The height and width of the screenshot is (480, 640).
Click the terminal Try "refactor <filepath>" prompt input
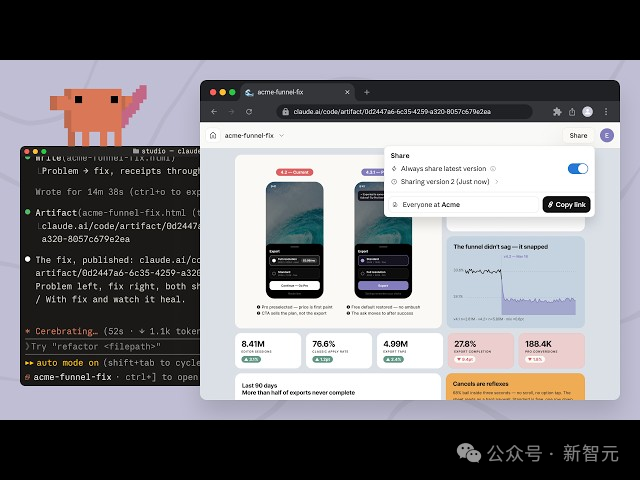coord(112,347)
